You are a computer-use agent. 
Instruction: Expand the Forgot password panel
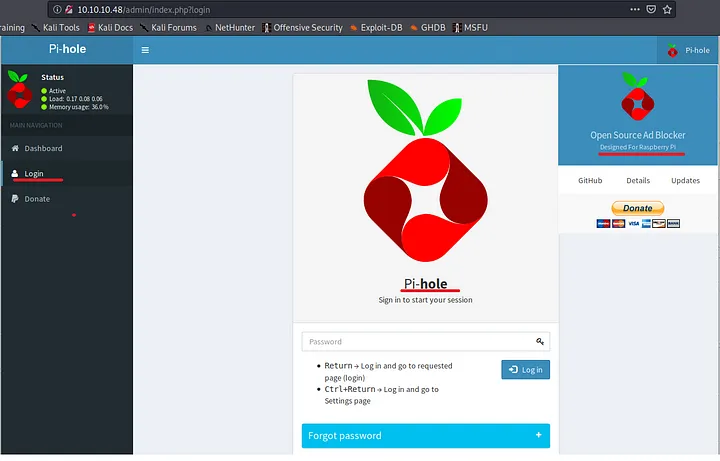click(425, 436)
